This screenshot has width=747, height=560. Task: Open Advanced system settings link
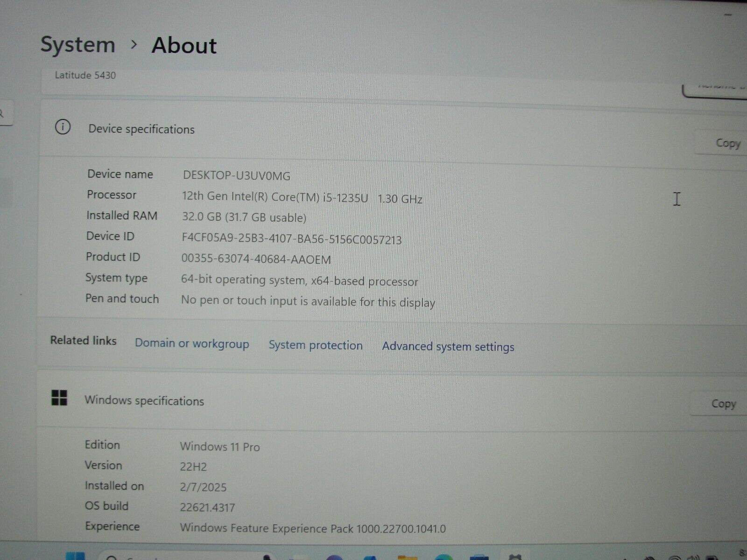448,347
